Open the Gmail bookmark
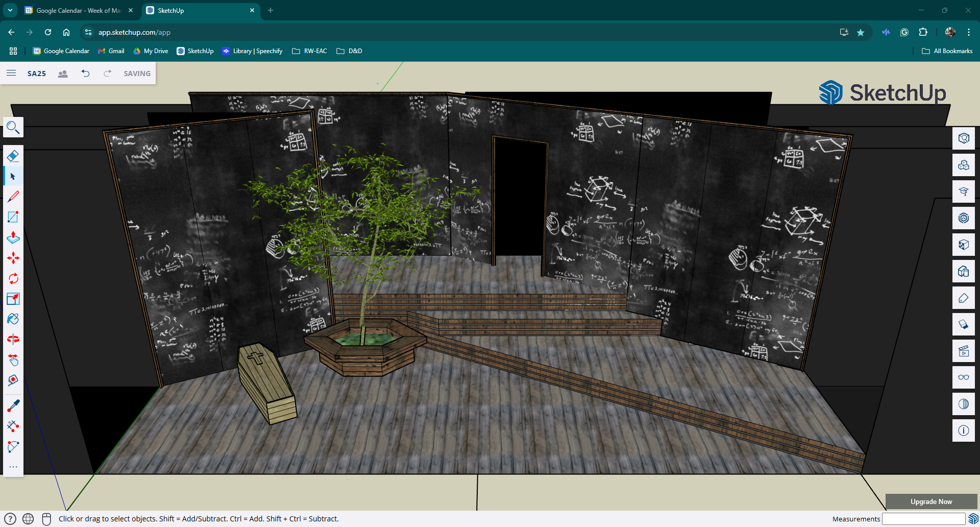Screen dimensions: 980x527 point(111,51)
